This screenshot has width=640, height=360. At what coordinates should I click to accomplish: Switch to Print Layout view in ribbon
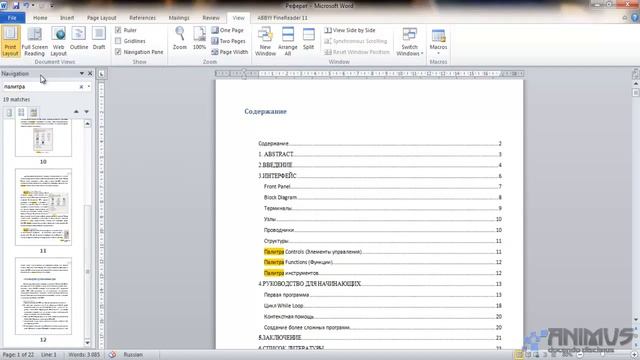10,41
